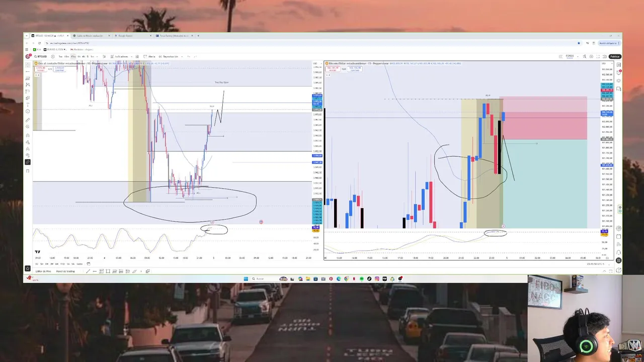Open the BTCUSD symbol search
Screen dimensions: 644x362
pyautogui.click(x=41, y=56)
